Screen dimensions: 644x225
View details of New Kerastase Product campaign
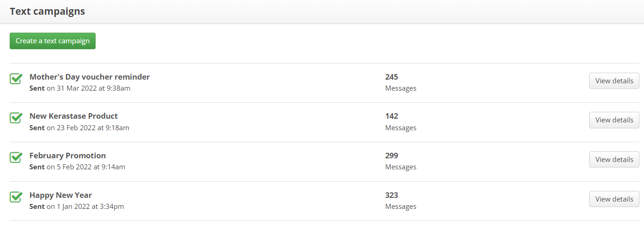[614, 120]
